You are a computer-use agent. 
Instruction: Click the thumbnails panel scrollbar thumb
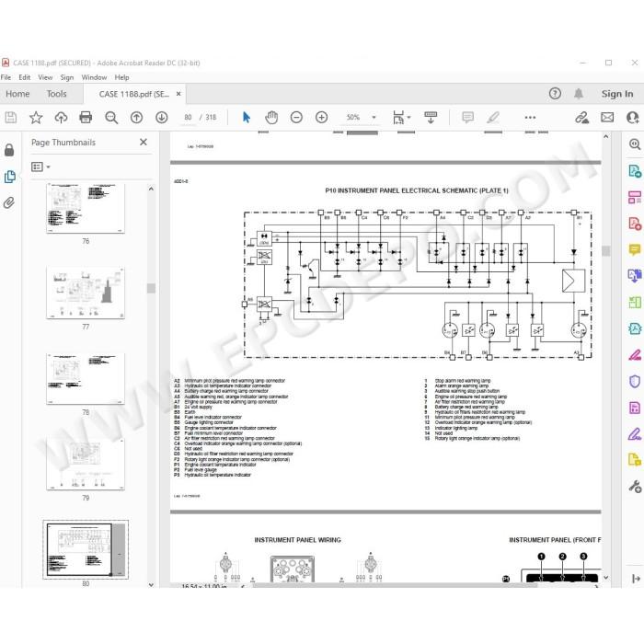point(151,288)
